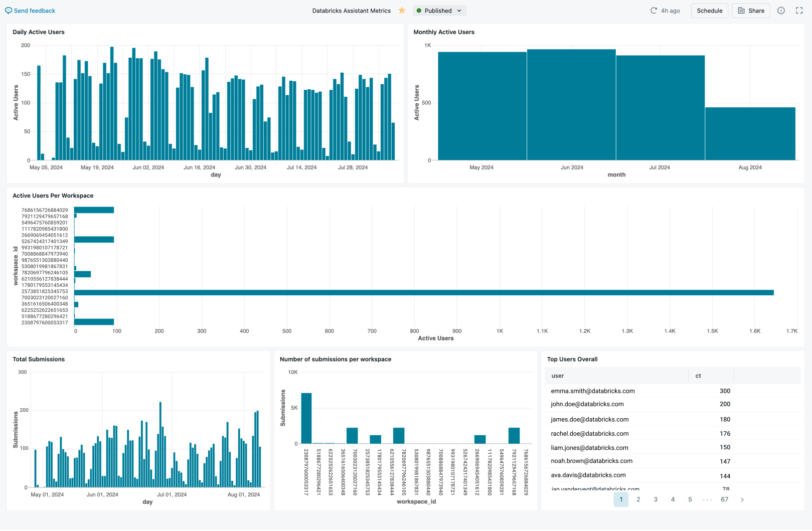Click the refresh icon near 4h ago

tap(653, 10)
